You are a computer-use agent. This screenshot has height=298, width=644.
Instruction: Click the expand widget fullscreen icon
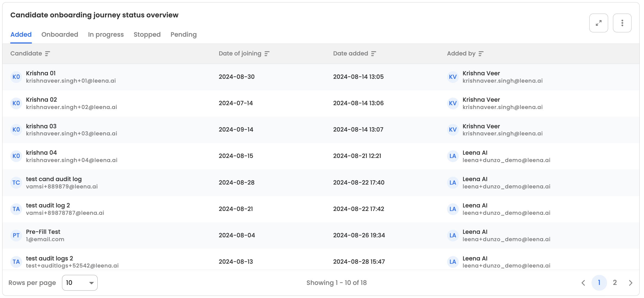(x=598, y=23)
